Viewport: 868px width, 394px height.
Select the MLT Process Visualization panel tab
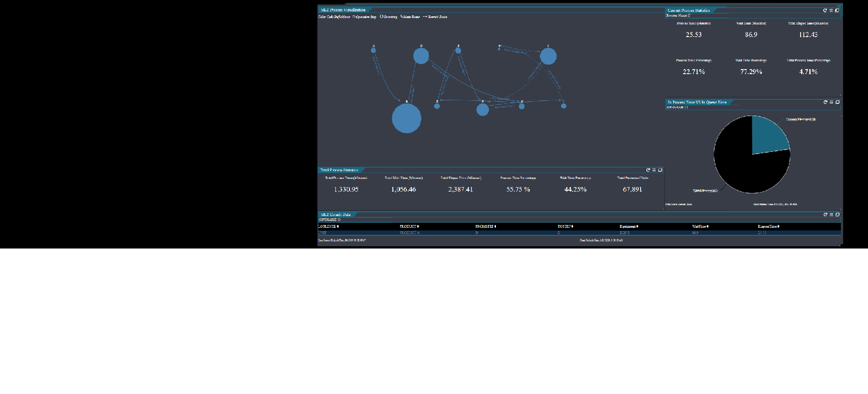(x=343, y=10)
